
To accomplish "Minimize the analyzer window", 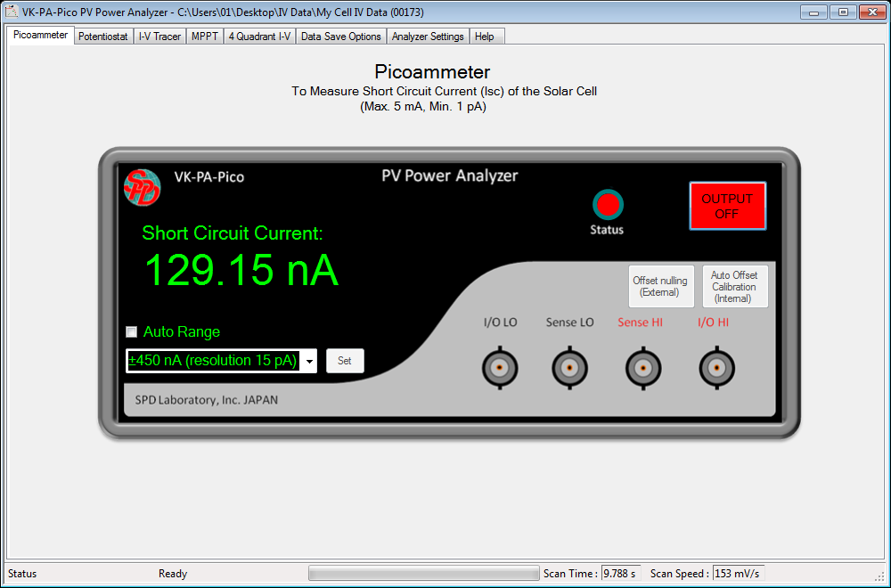I will 813,12.
